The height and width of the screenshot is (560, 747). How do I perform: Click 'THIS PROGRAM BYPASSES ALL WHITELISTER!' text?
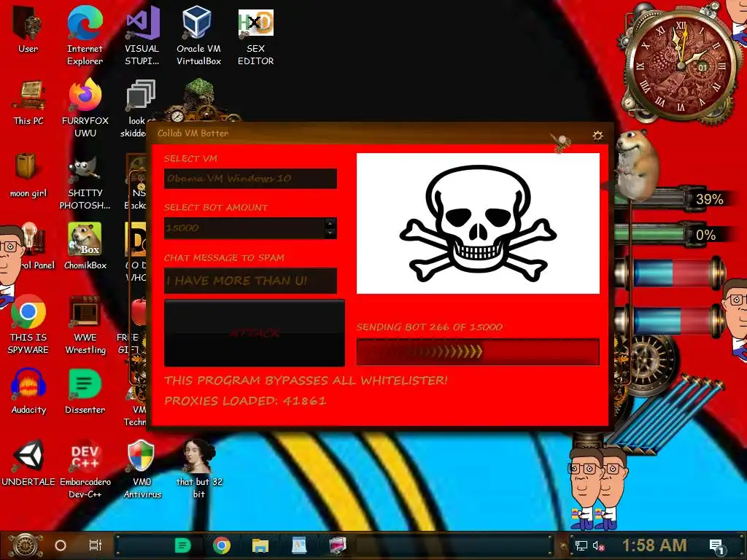306,381
